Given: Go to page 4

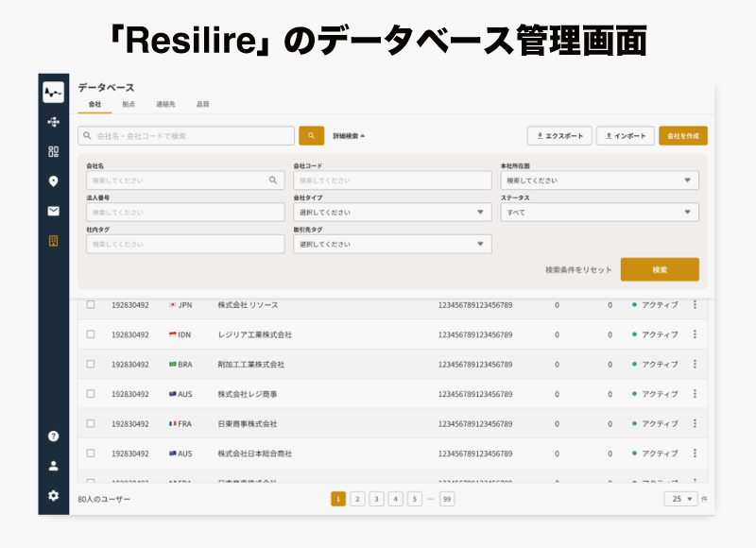Looking at the screenshot, I should 395,499.
